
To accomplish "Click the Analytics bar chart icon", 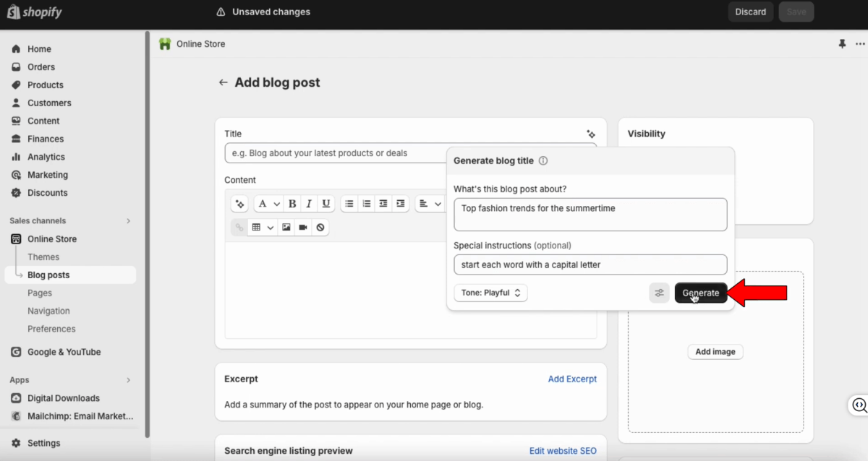I will tap(16, 157).
